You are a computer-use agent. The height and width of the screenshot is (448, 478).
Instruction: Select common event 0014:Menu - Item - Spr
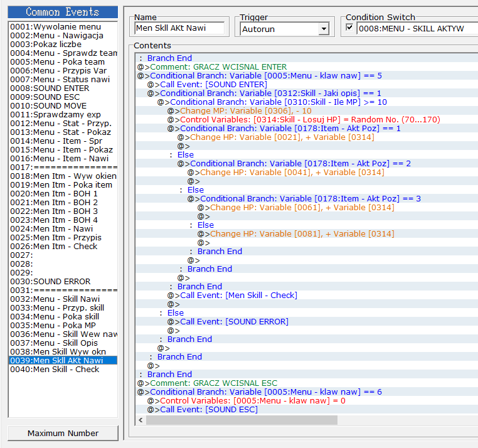[x=63, y=141]
